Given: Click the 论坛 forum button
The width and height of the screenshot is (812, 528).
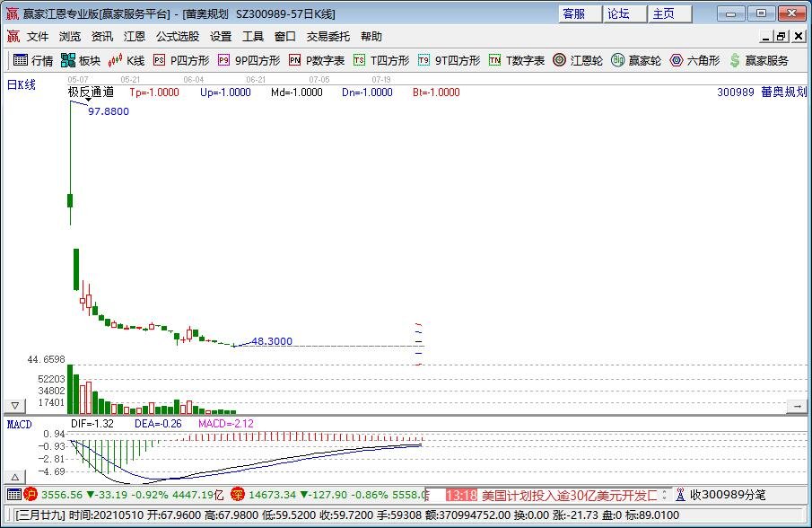Looking at the screenshot, I should point(625,13).
